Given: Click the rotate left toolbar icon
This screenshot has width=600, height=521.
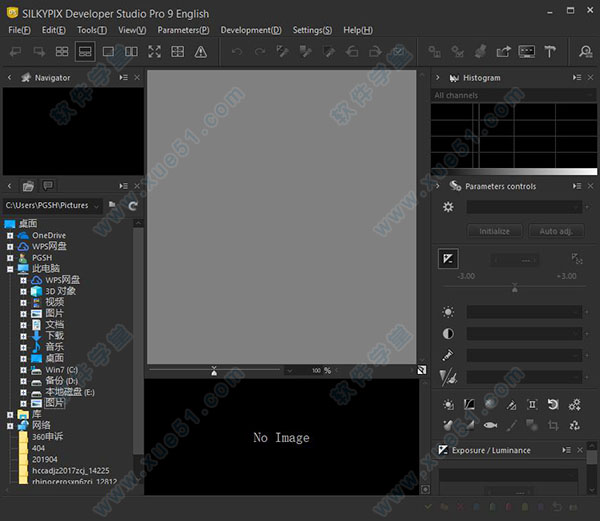Looking at the screenshot, I should point(352,52).
